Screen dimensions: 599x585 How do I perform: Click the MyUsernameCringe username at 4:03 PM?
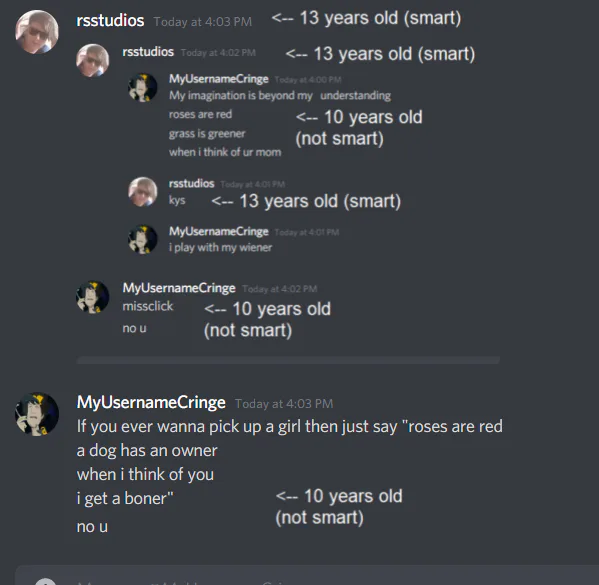click(151, 403)
